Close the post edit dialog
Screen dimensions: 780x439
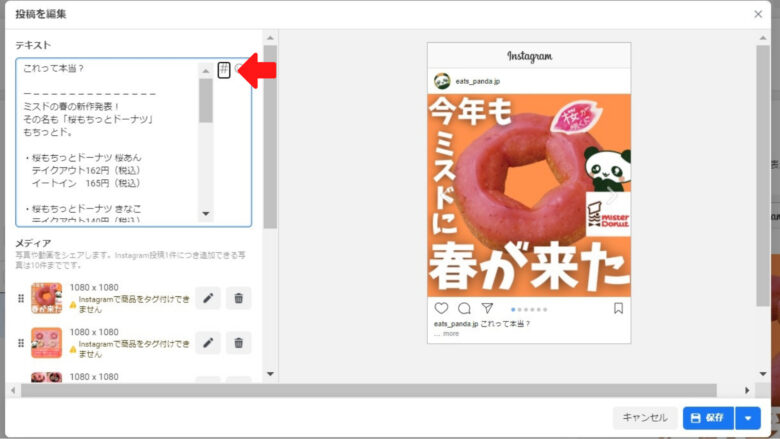pyautogui.click(x=758, y=14)
